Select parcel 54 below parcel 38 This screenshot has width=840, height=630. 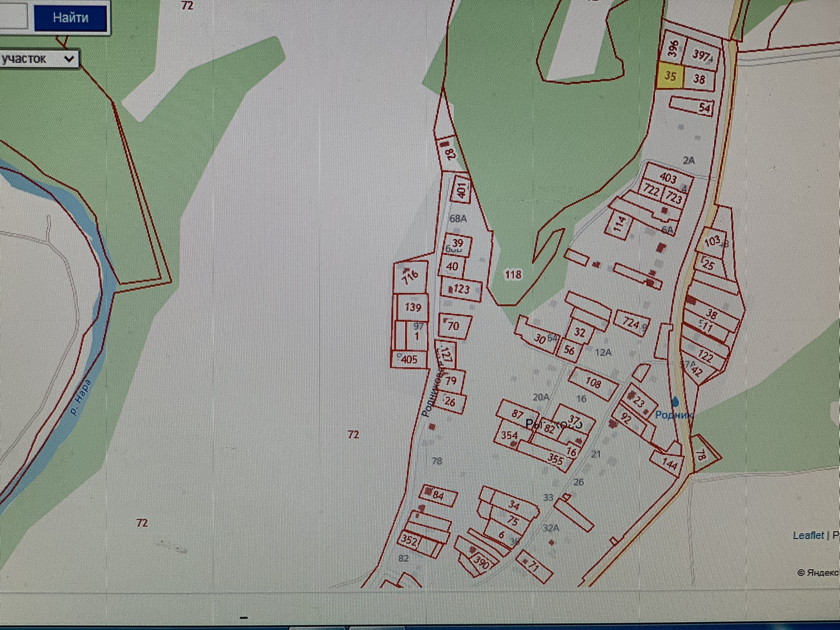tap(691, 106)
